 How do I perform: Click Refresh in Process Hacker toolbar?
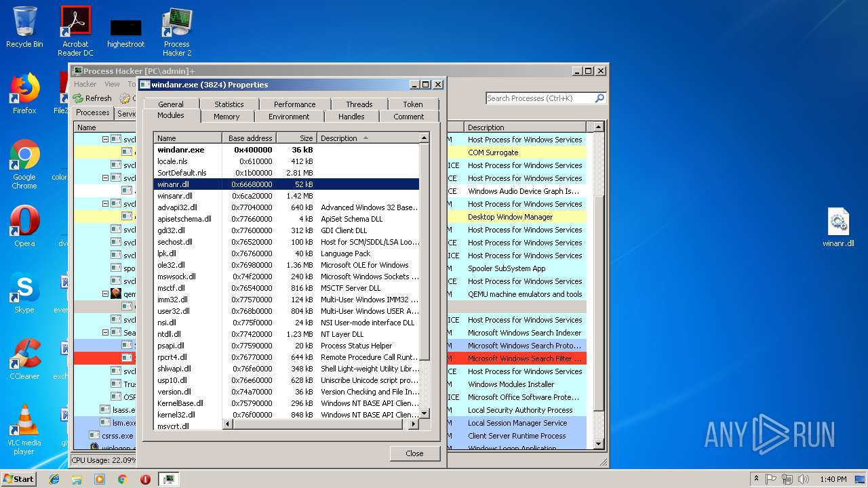pyautogui.click(x=92, y=98)
